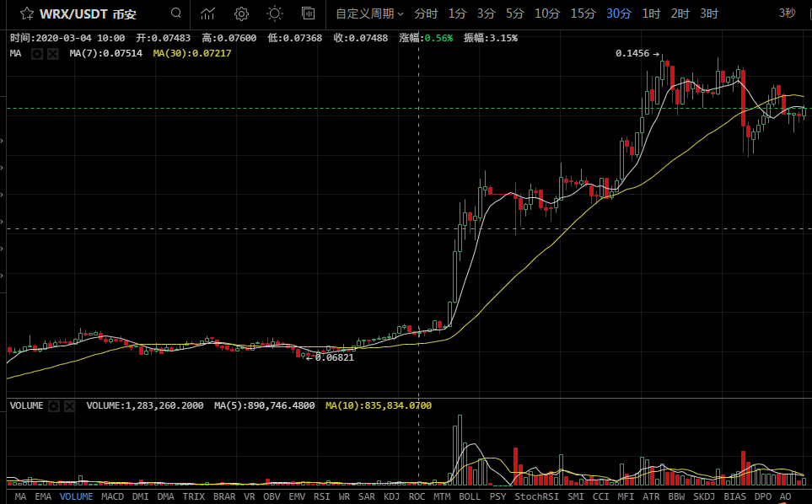Apply the DPO indicator
This screenshot has height=504, width=812.
point(763,496)
